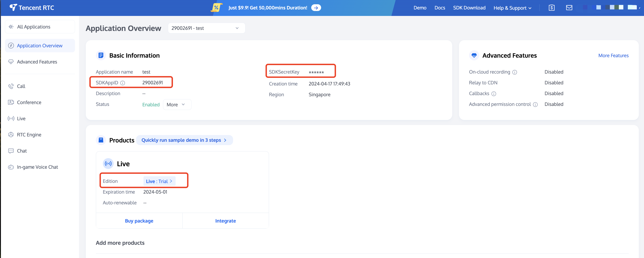The image size is (644, 258).
Task: Click the billing dollar icon in header
Action: pyautogui.click(x=551, y=8)
